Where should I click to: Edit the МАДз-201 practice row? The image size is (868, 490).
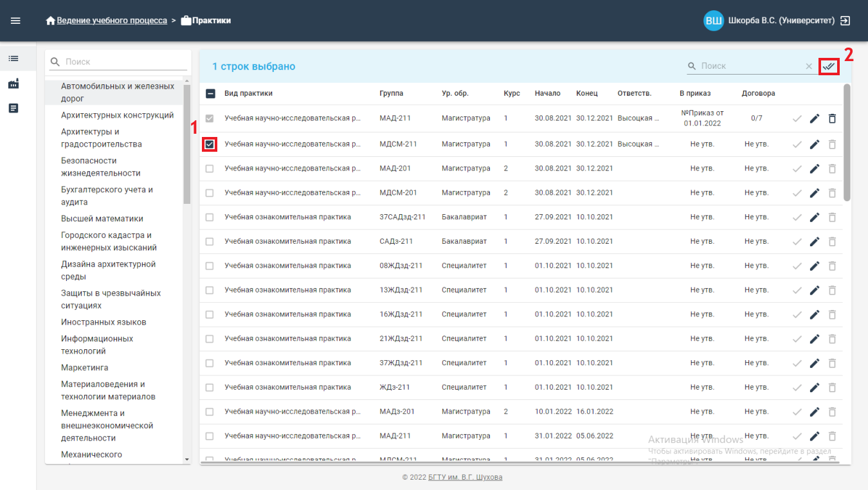pos(815,412)
